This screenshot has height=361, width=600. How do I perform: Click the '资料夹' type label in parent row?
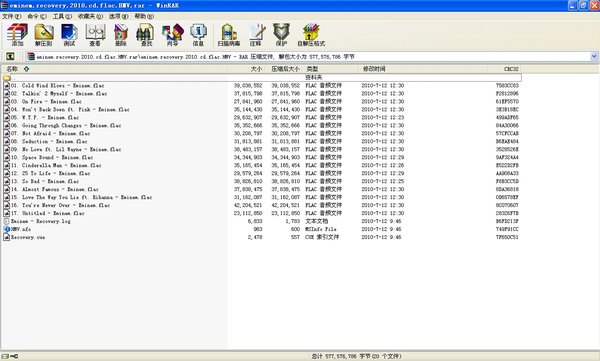pyautogui.click(x=313, y=78)
